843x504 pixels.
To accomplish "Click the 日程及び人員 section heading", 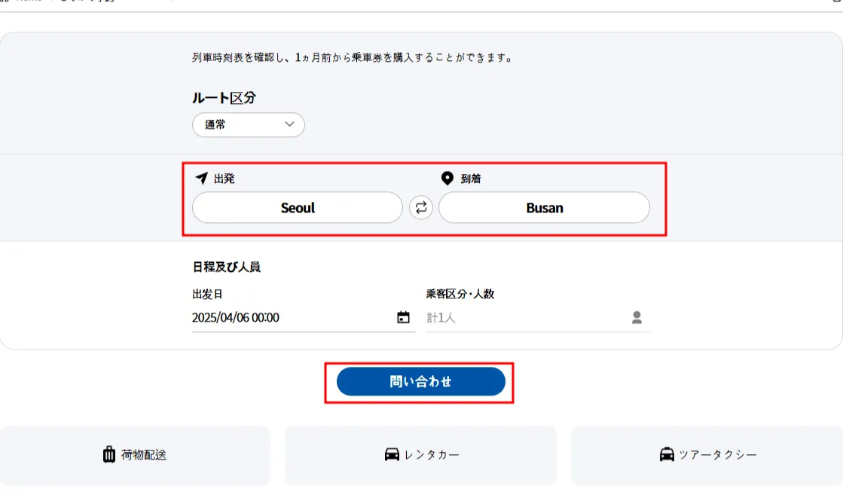I will click(x=227, y=267).
